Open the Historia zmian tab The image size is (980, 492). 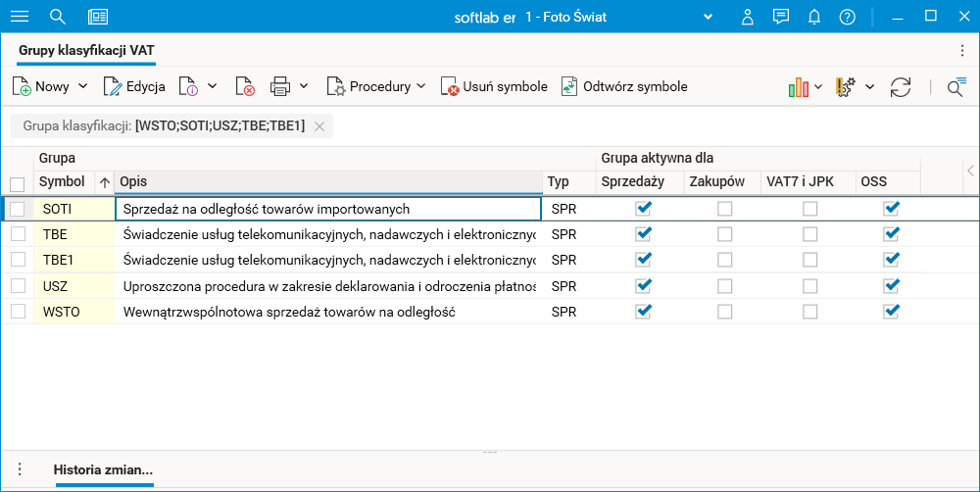tap(103, 469)
